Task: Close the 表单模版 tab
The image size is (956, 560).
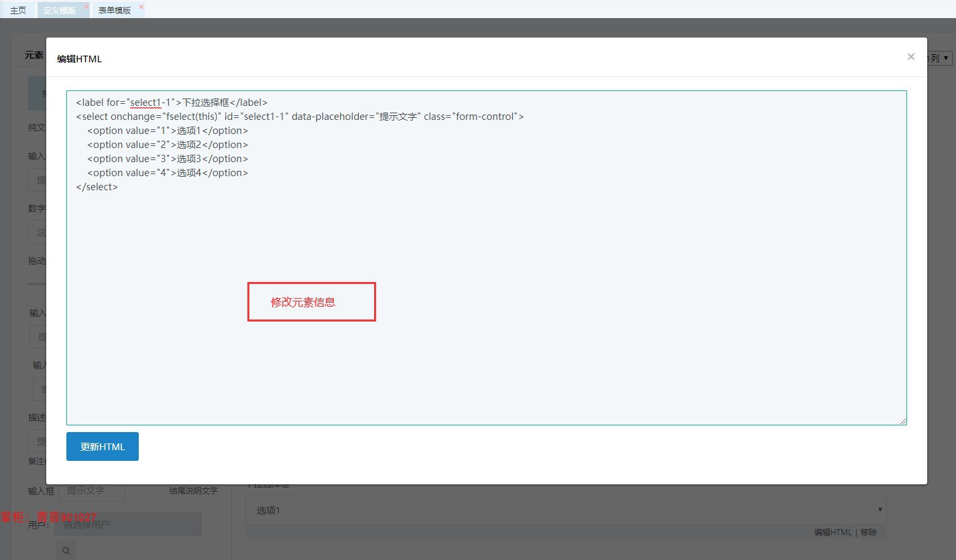Action: coord(141,7)
